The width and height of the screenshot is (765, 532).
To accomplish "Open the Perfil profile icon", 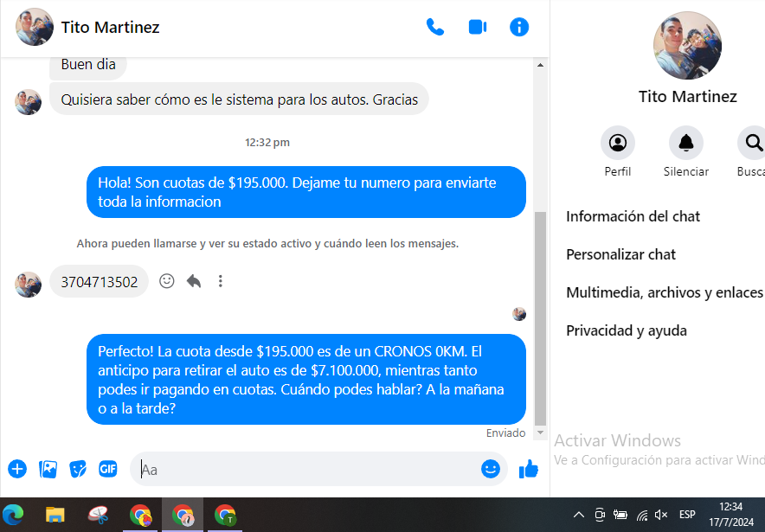I will [x=618, y=143].
